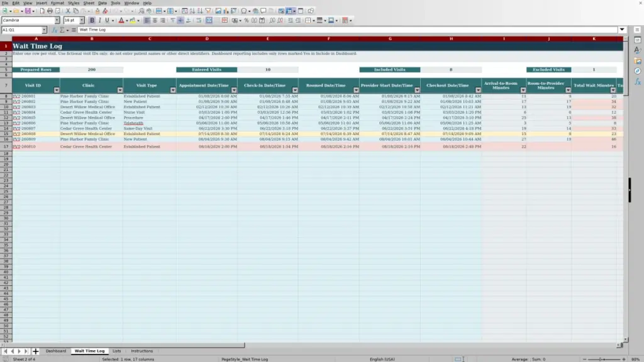
Task: Select column header G
Action: [390, 38]
